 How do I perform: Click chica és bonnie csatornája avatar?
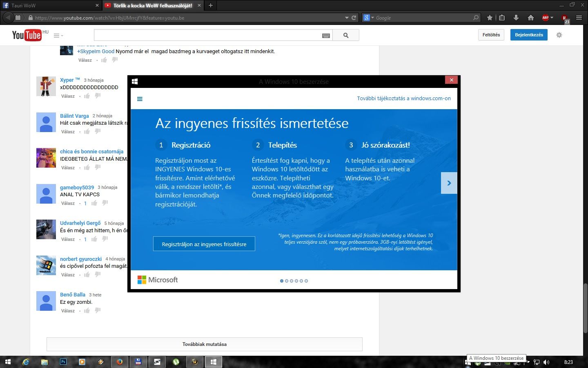pyautogui.click(x=46, y=158)
